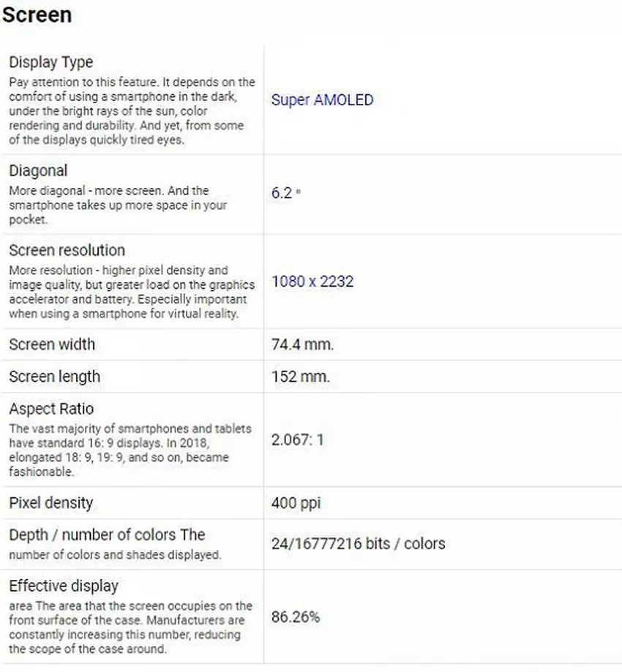Select the Screen width label
The width and height of the screenshot is (622, 672).
tap(52, 344)
